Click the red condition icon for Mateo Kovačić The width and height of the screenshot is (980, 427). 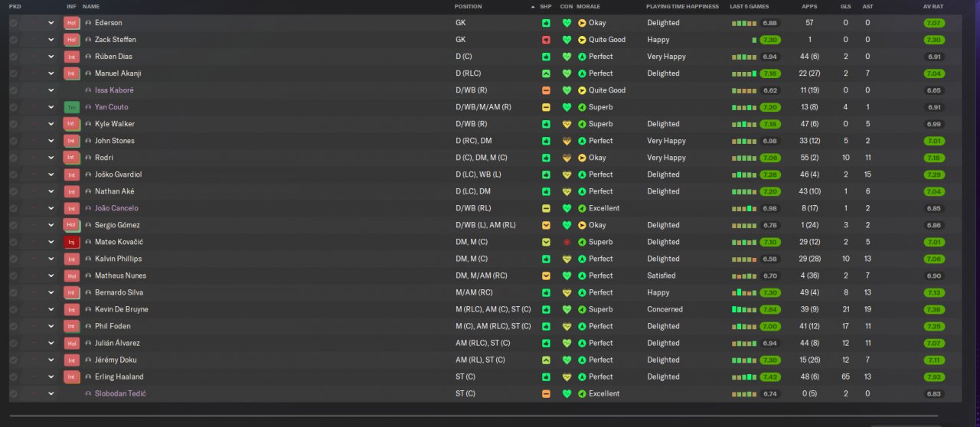tap(567, 242)
